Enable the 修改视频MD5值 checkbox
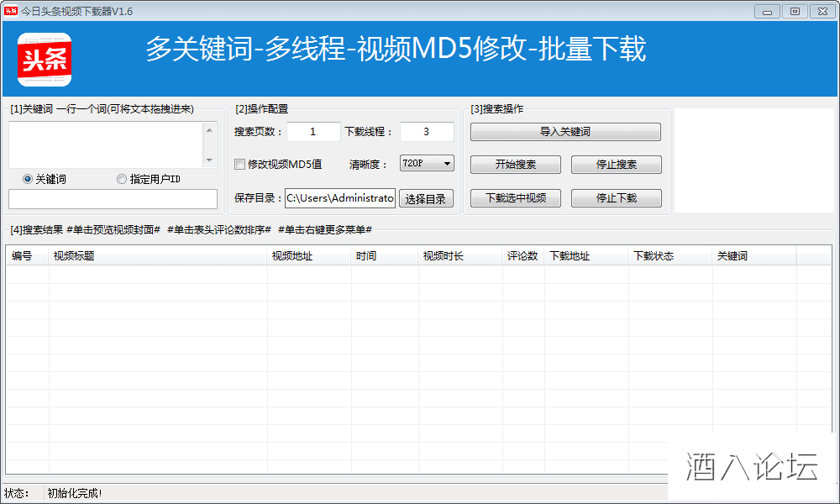This screenshot has width=840, height=504. tap(240, 165)
